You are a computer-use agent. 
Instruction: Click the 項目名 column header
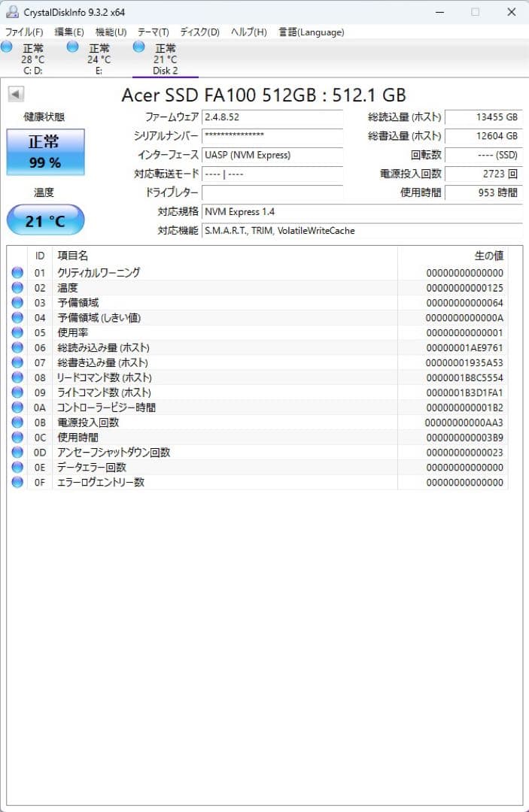(225, 256)
